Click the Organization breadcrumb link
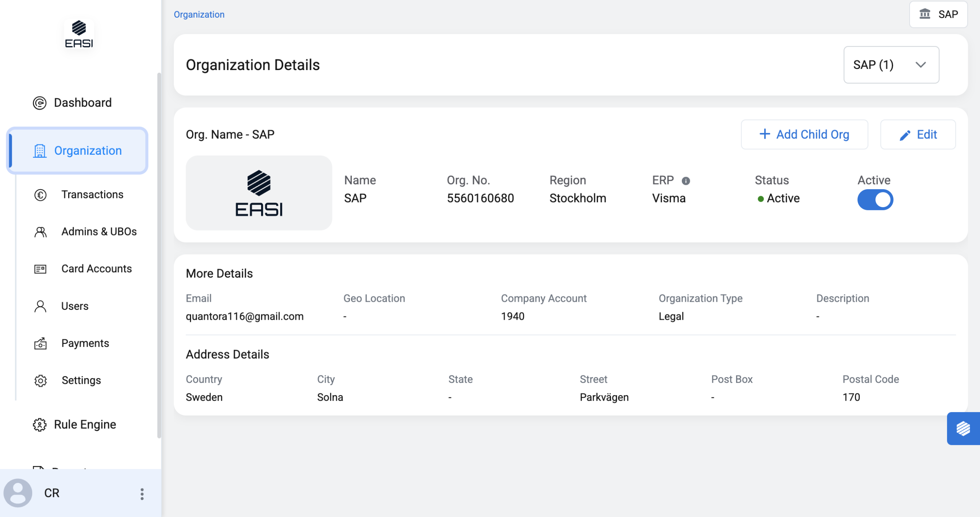The image size is (980, 517). pyautogui.click(x=199, y=15)
